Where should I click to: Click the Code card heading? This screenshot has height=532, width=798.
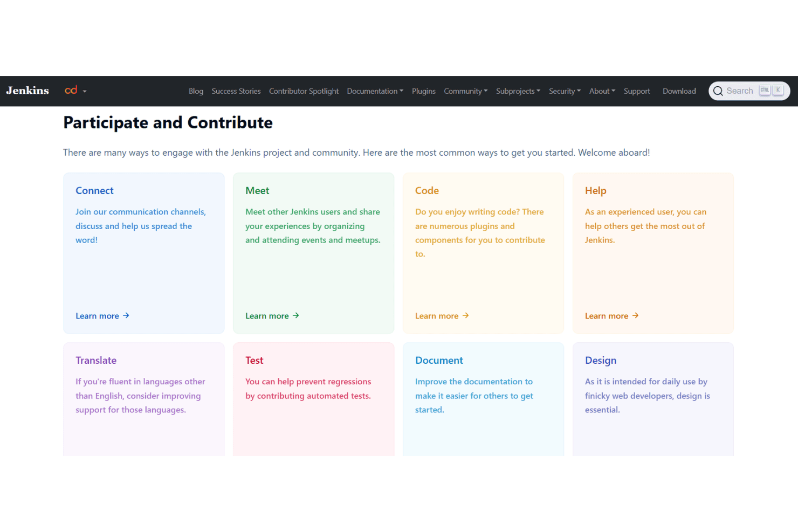click(x=427, y=191)
